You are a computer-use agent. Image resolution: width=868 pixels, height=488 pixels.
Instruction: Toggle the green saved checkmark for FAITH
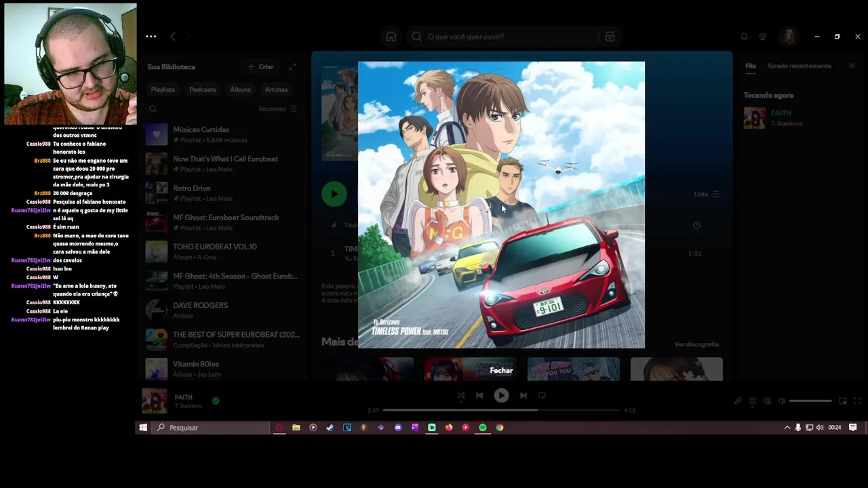216,401
